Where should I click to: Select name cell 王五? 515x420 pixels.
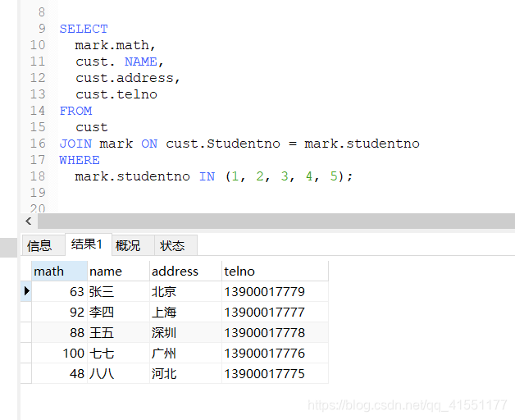point(118,332)
